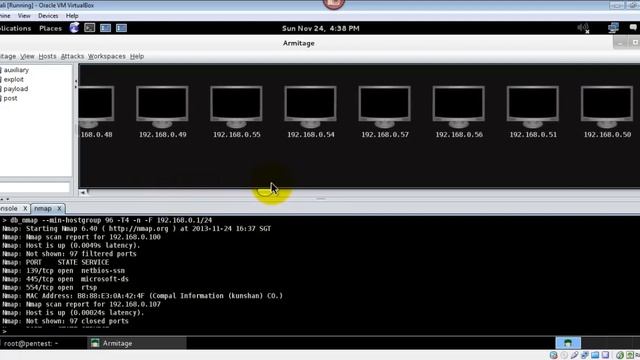The height and width of the screenshot is (360, 640).
Task: Click VirtualBox display status icon
Action: point(606,355)
